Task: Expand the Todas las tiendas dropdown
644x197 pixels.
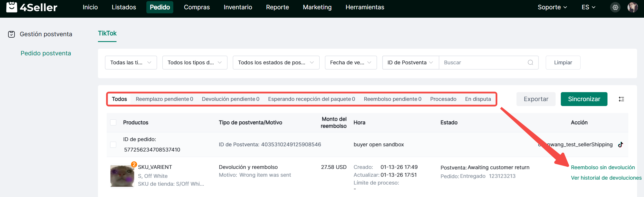Action: 131,63
